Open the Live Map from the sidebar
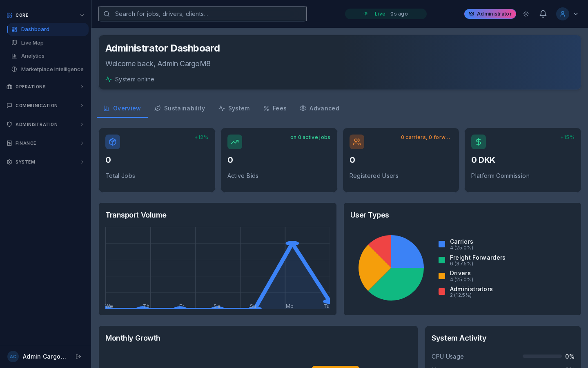 (x=32, y=43)
